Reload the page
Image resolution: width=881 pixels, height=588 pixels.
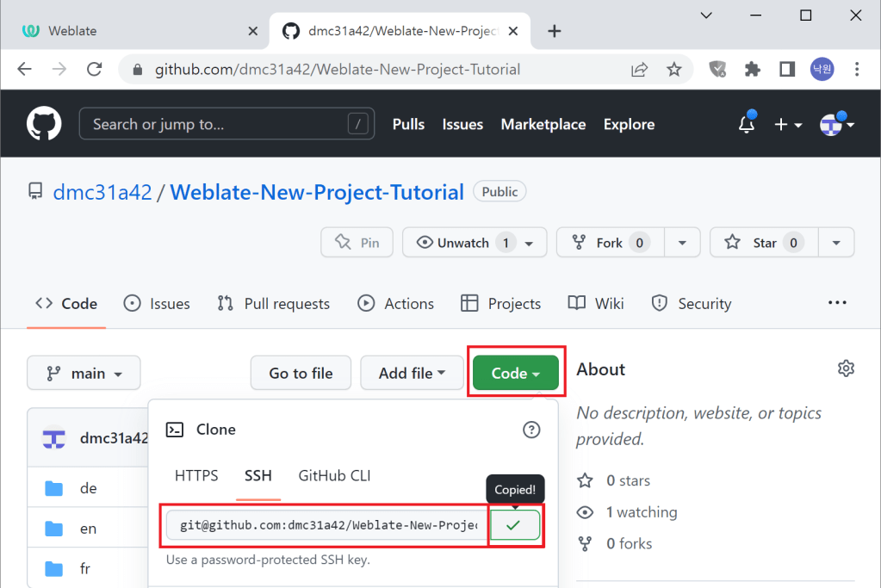click(x=95, y=70)
